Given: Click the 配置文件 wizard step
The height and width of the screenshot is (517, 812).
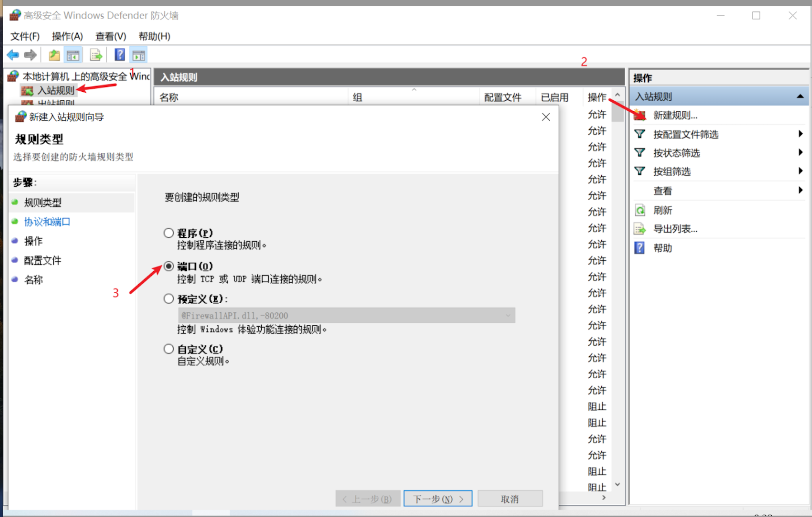Looking at the screenshot, I should [x=42, y=260].
